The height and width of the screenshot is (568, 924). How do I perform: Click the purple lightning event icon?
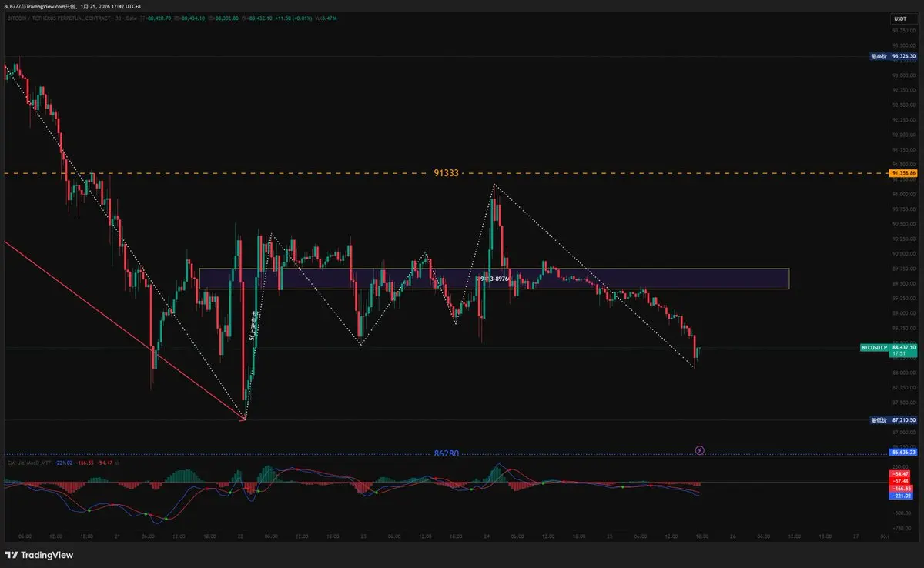[699, 449]
